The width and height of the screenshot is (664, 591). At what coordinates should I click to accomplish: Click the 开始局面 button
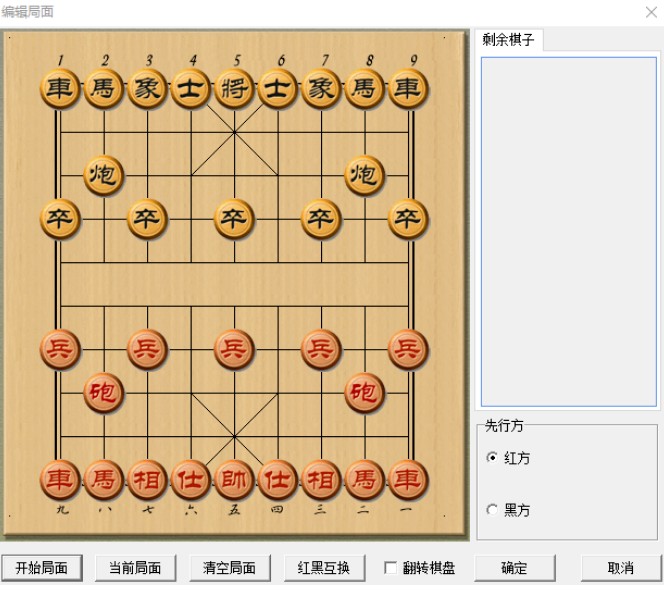point(41,568)
